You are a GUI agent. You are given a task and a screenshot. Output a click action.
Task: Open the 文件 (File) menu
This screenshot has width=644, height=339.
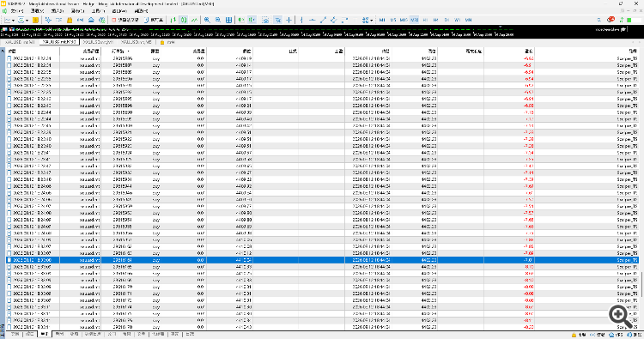point(16,11)
